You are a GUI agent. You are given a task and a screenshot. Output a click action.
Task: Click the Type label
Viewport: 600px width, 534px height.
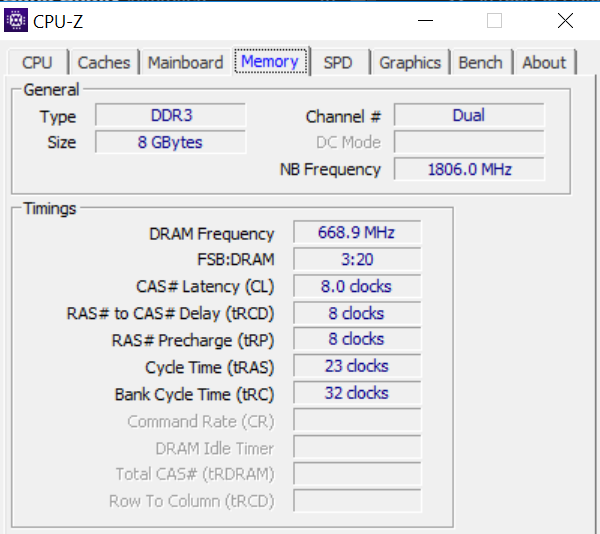58,117
